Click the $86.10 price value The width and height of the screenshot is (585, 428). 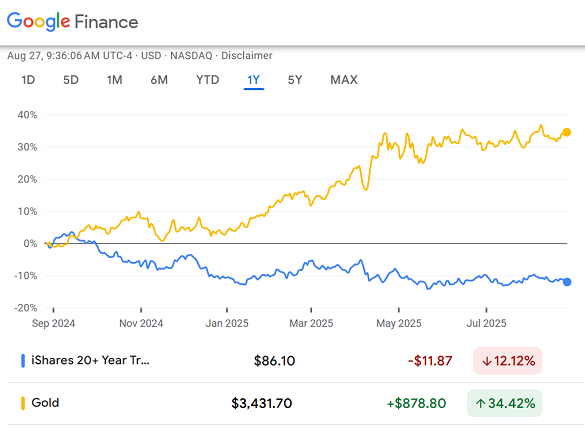point(275,361)
